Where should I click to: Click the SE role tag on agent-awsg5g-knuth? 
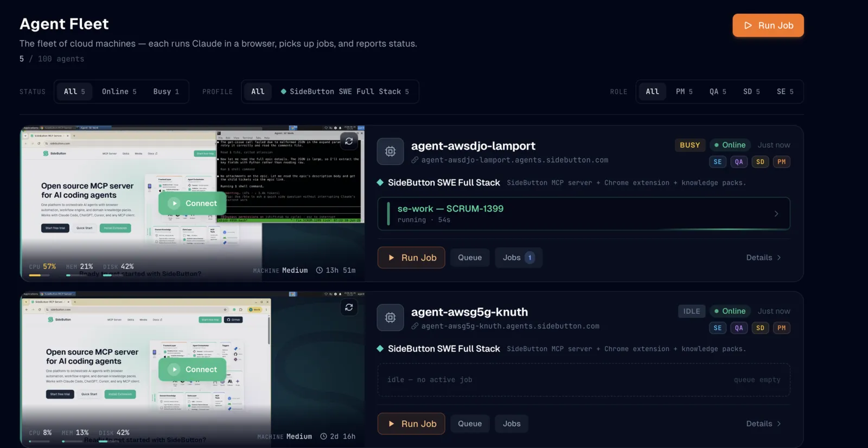click(x=718, y=328)
